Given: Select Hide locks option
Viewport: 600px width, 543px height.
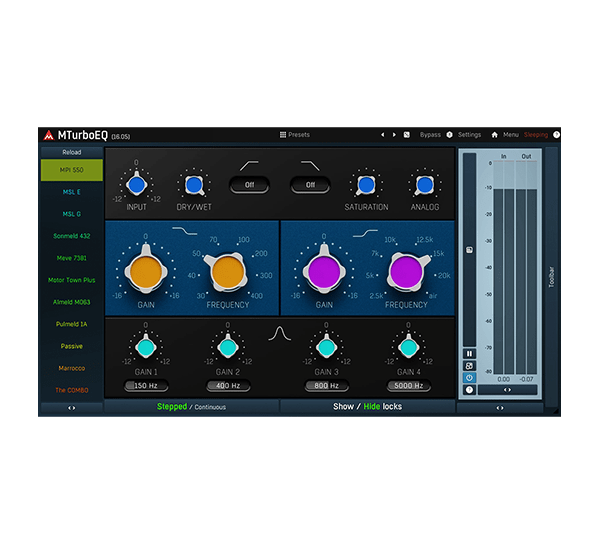Looking at the screenshot, I should click(x=372, y=407).
